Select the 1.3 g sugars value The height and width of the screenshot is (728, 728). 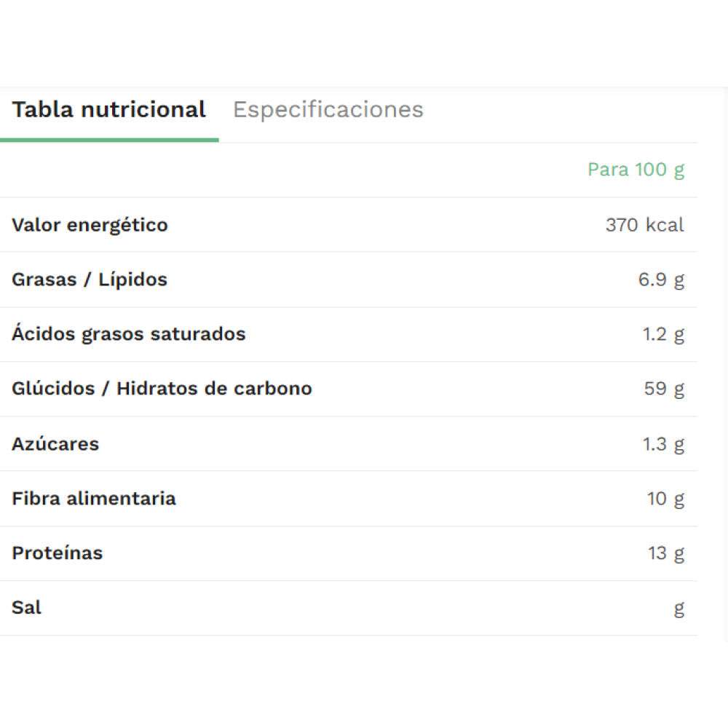(x=663, y=444)
